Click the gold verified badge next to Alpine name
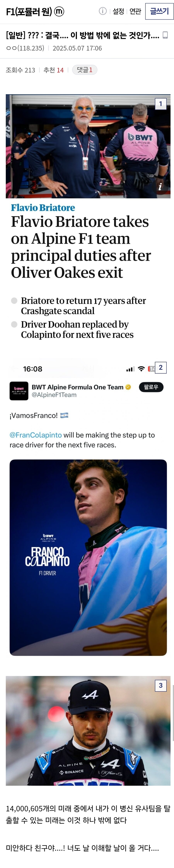This screenshot has width=174, height=868. pyautogui.click(x=128, y=387)
